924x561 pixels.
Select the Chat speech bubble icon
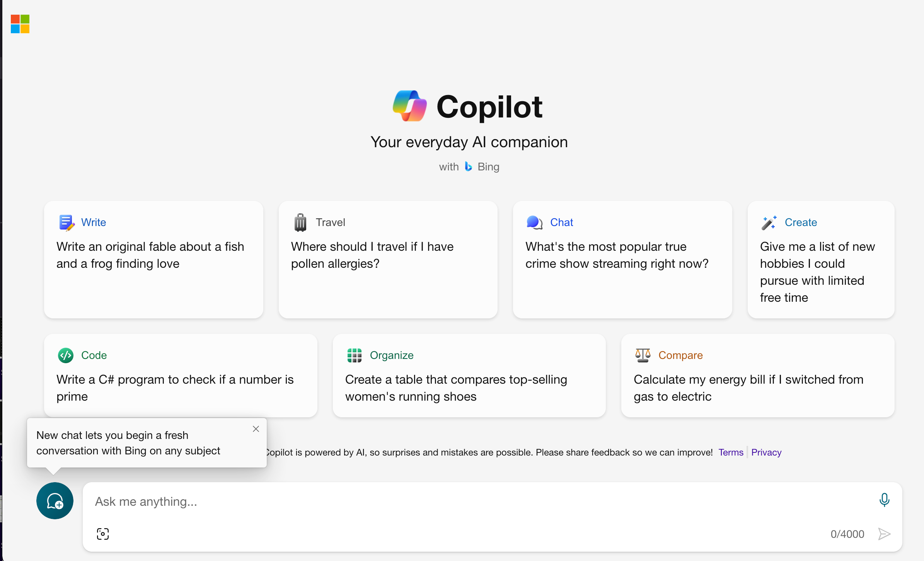pos(535,223)
